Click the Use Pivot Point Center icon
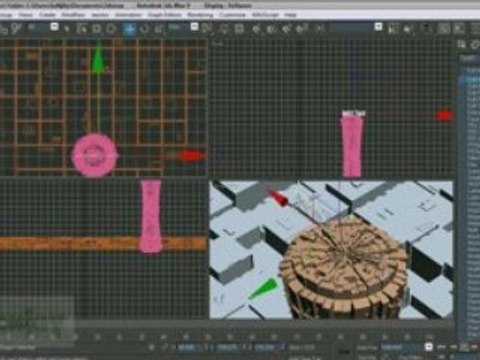This screenshot has height=360, width=480. click(207, 29)
